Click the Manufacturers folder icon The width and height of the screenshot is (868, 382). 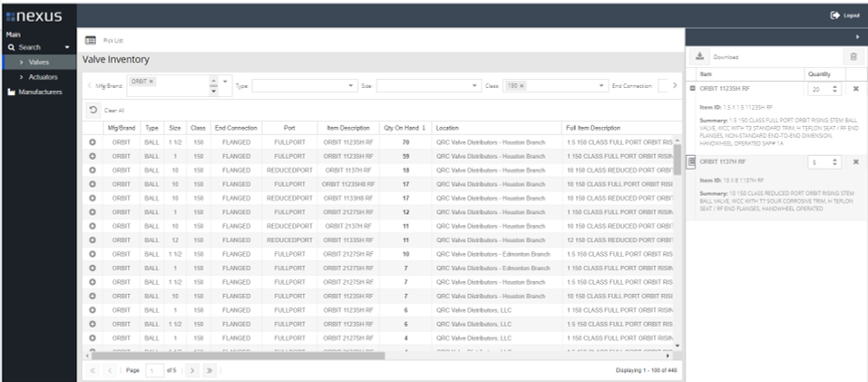pyautogui.click(x=11, y=92)
